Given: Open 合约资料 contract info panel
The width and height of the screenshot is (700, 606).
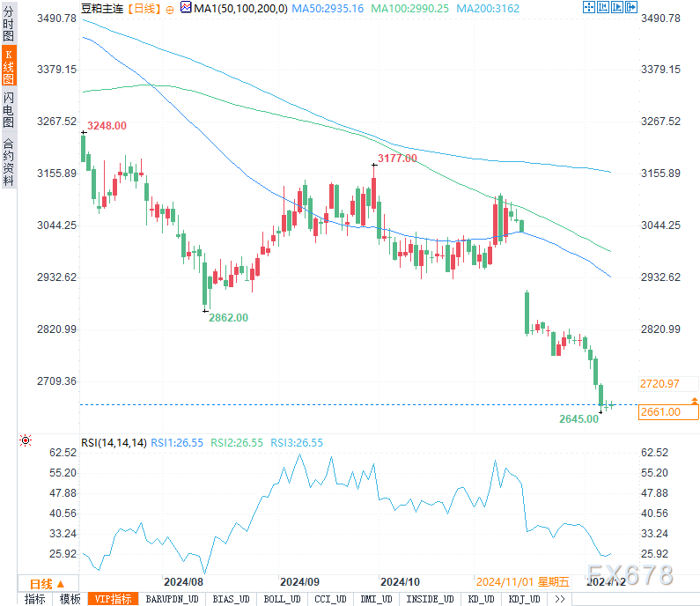Looking at the screenshot, I should [x=9, y=162].
